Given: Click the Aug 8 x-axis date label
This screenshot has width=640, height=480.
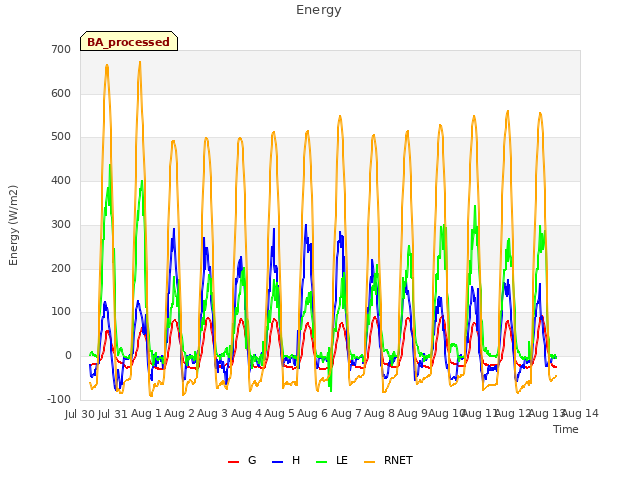Looking at the screenshot, I should point(379,413).
